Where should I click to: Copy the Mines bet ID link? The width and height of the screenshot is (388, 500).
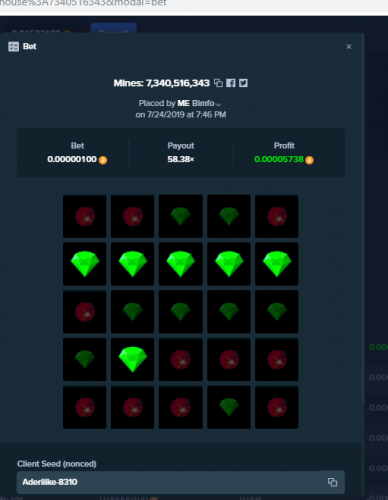tap(218, 83)
